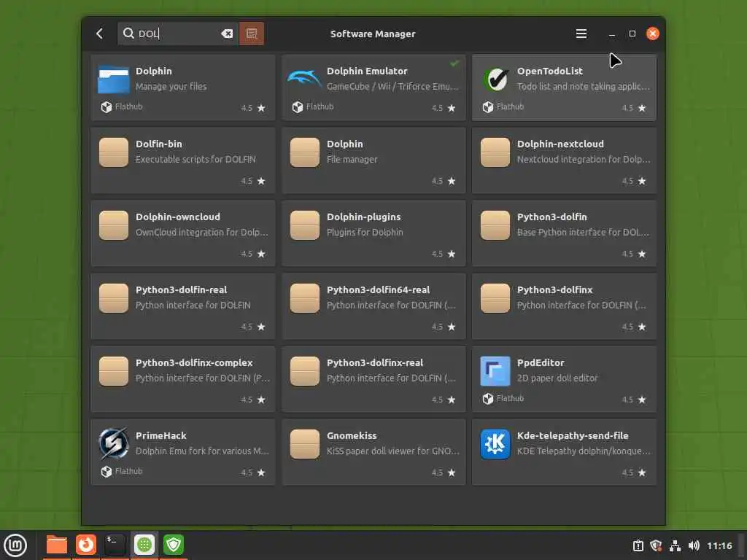The height and width of the screenshot is (560, 747).
Task: Click the Gnomekiss package icon
Action: pyautogui.click(x=304, y=444)
